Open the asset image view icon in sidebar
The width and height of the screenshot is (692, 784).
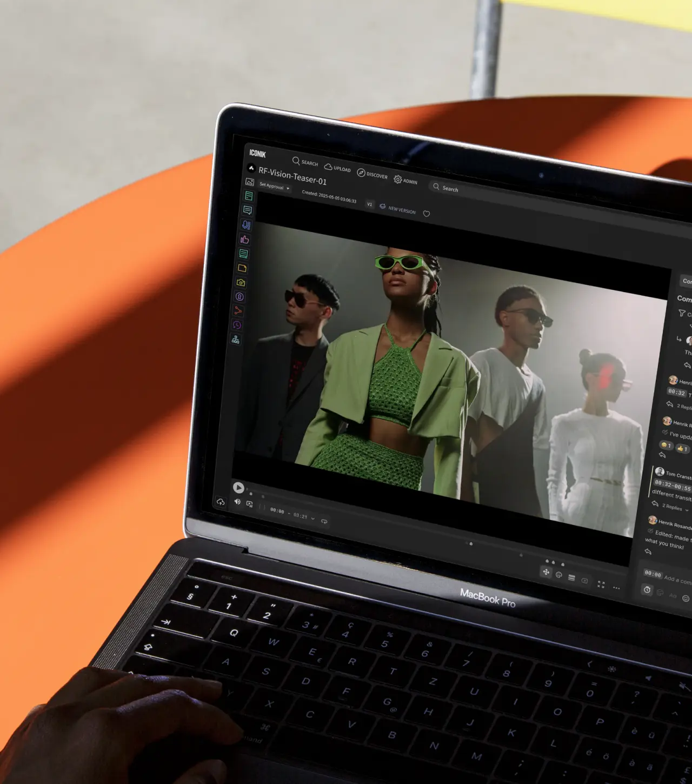tap(249, 182)
